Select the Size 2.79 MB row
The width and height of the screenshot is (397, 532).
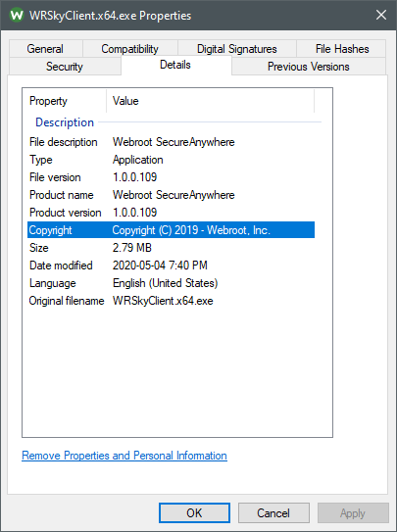[x=171, y=248]
